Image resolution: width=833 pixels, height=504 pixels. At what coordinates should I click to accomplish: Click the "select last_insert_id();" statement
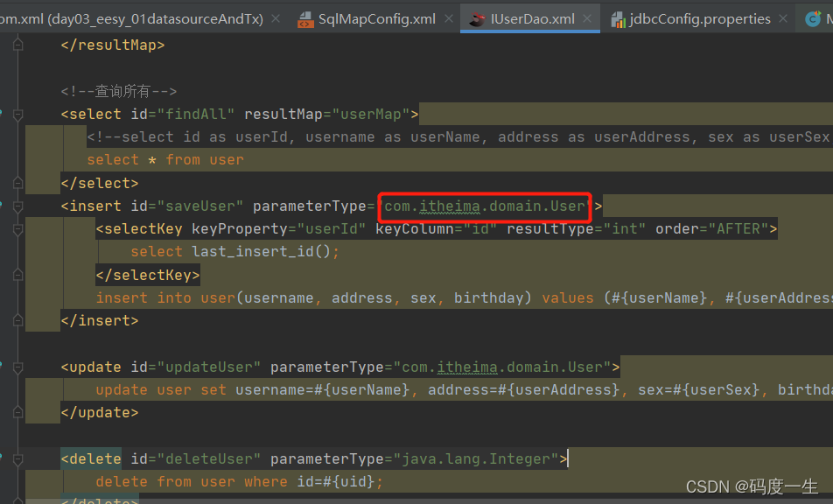click(x=234, y=252)
